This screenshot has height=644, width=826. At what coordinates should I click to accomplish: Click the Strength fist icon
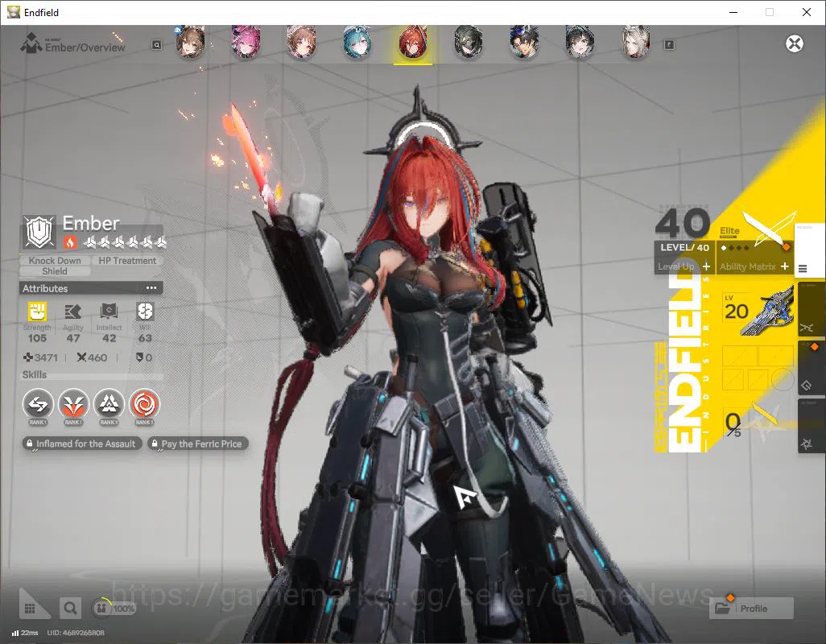point(37,312)
